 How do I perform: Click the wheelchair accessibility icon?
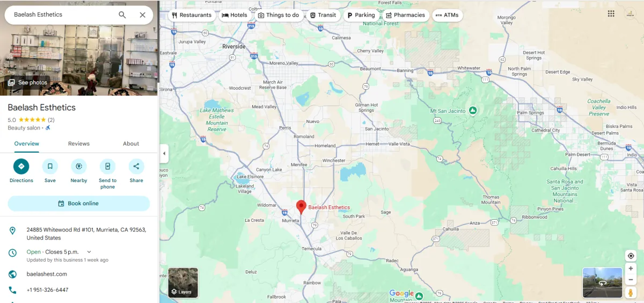(x=48, y=128)
